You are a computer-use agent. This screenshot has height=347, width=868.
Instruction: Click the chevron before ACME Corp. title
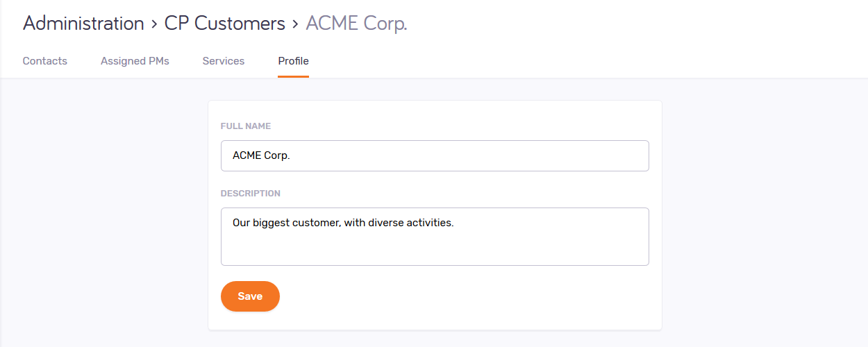[x=296, y=24]
